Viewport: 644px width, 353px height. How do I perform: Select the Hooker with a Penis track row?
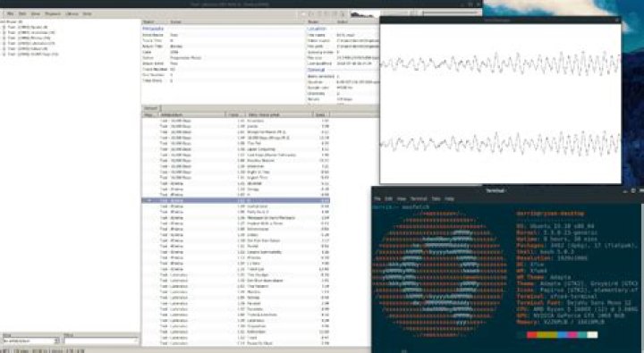click(236, 223)
